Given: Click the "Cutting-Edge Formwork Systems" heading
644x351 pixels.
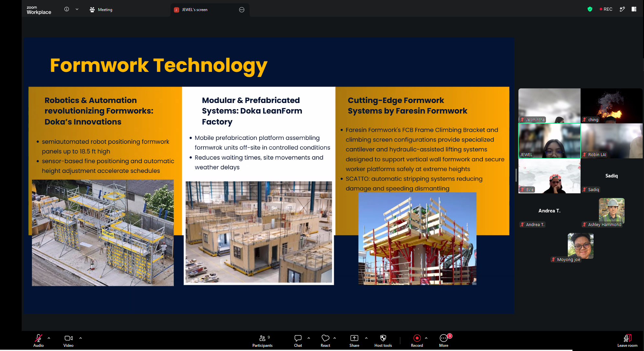Looking at the screenshot, I should click(407, 106).
